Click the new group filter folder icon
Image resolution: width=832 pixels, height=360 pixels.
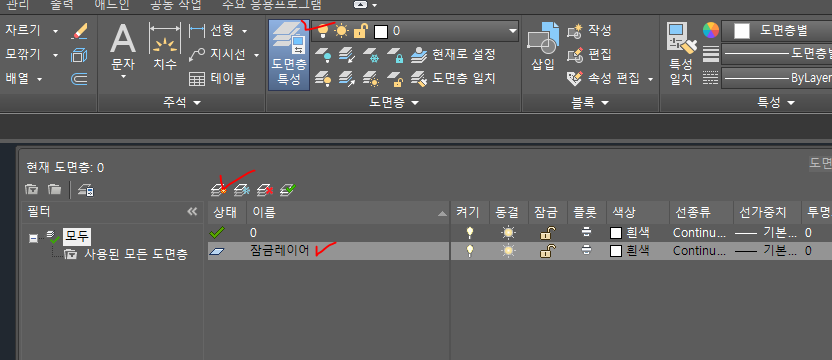pos(54,189)
